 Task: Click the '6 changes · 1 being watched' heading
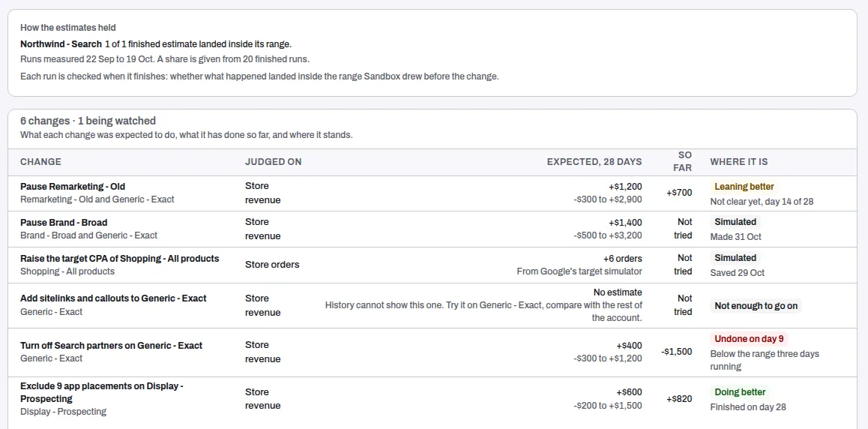click(x=88, y=121)
